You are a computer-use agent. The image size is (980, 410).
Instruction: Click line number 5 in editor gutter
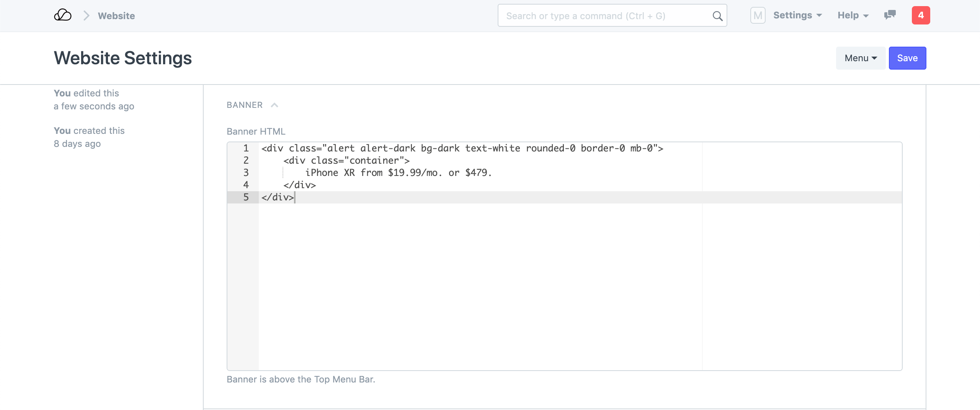pyautogui.click(x=246, y=197)
